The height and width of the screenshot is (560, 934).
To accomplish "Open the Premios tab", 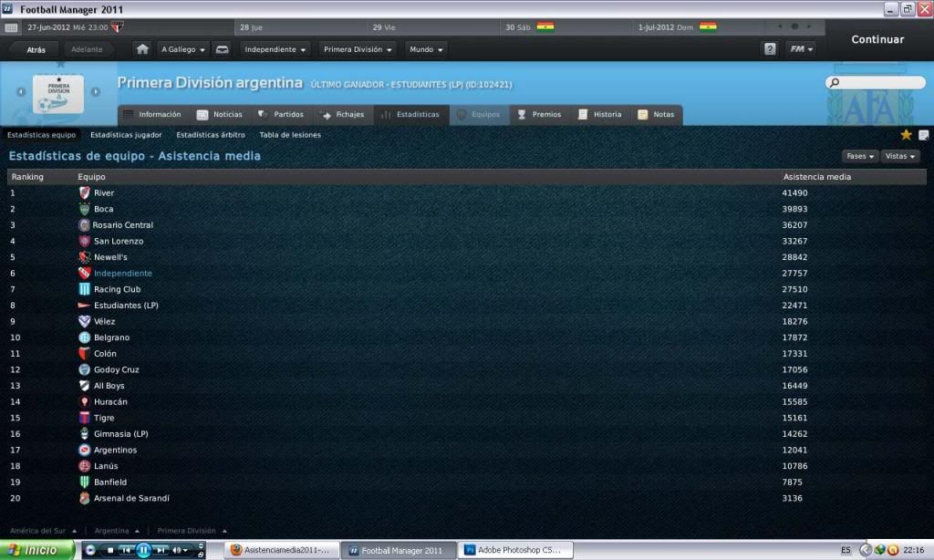I will coord(540,114).
